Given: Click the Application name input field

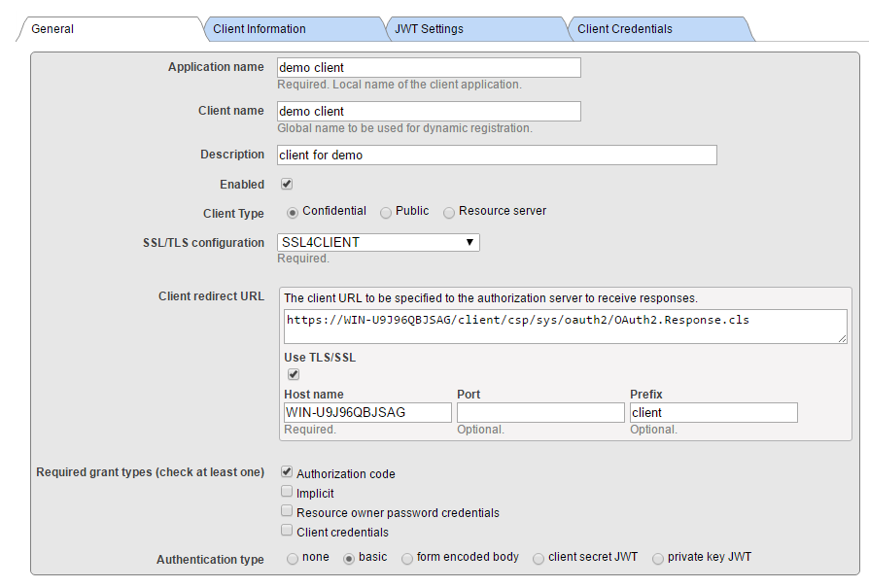Looking at the screenshot, I should tap(429, 68).
